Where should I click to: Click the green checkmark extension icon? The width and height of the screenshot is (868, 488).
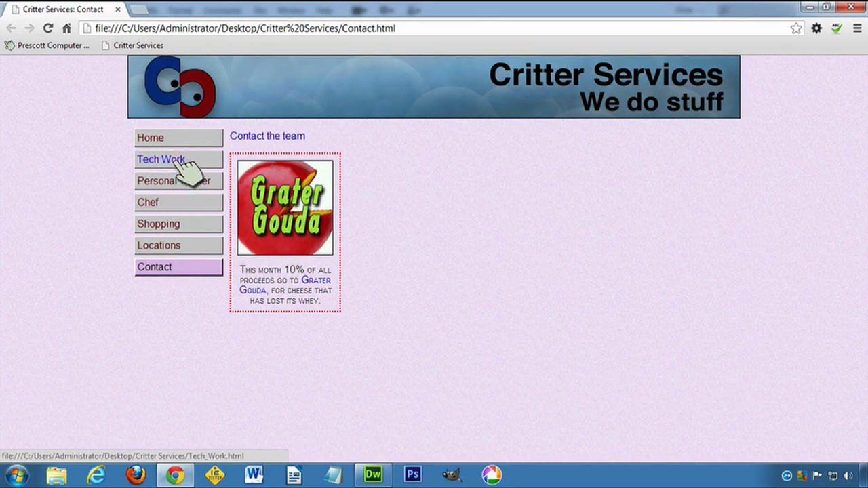pos(837,28)
